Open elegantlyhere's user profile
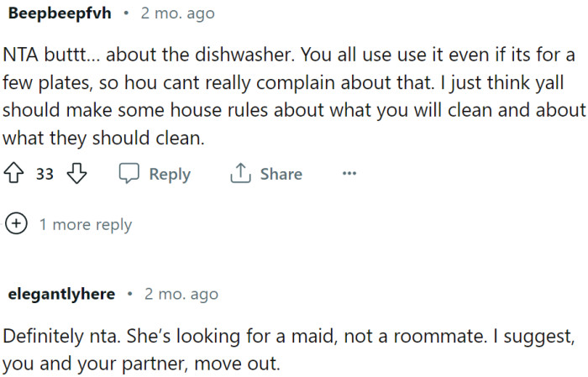Viewport: 588px width, 377px height. pos(60,294)
